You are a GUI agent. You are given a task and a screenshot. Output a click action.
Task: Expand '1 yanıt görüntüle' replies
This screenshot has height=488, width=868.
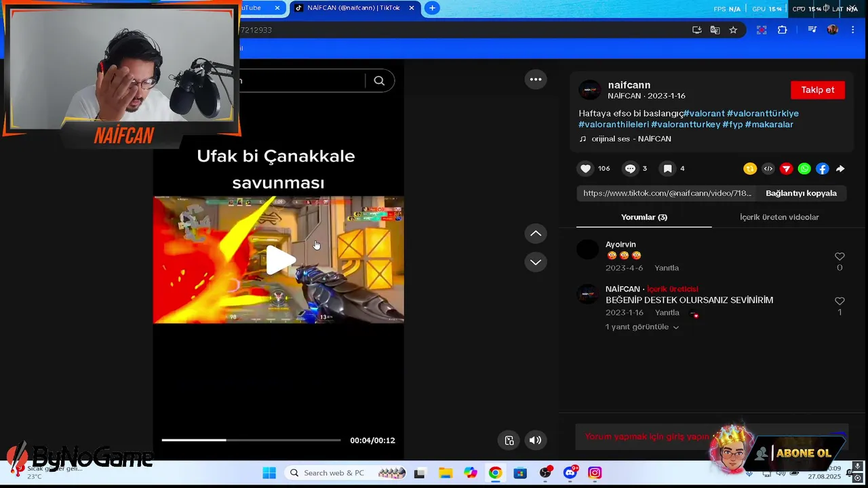[x=642, y=327]
